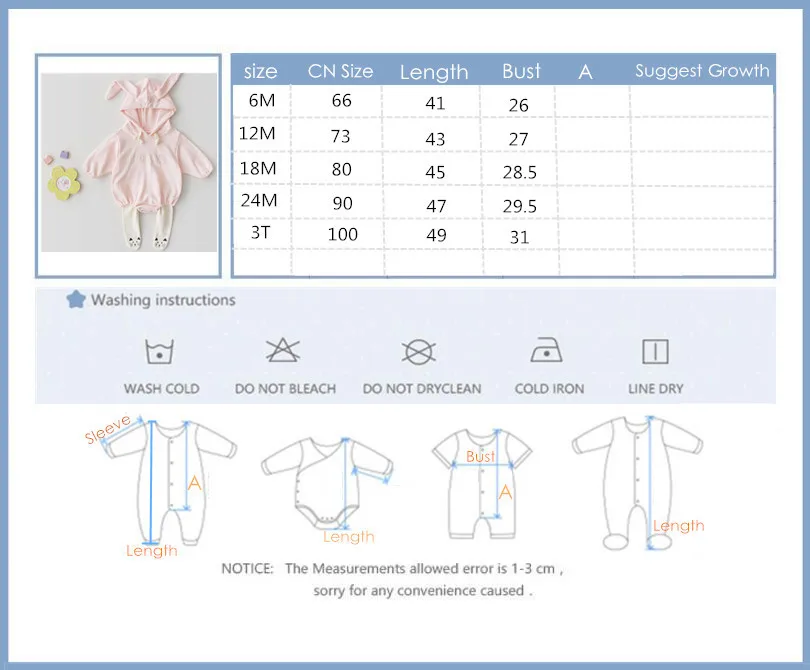
Task: Click the long-sleeve romper diagram with Sleeve label
Action: point(169,482)
